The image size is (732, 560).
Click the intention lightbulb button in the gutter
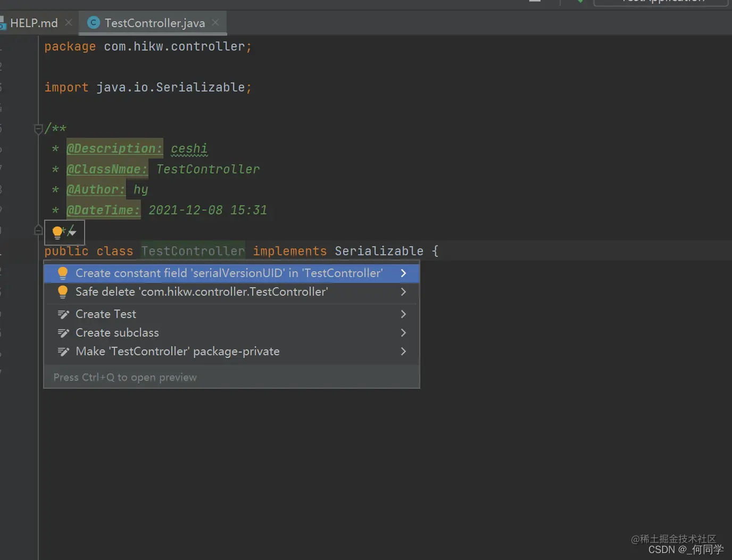point(64,232)
